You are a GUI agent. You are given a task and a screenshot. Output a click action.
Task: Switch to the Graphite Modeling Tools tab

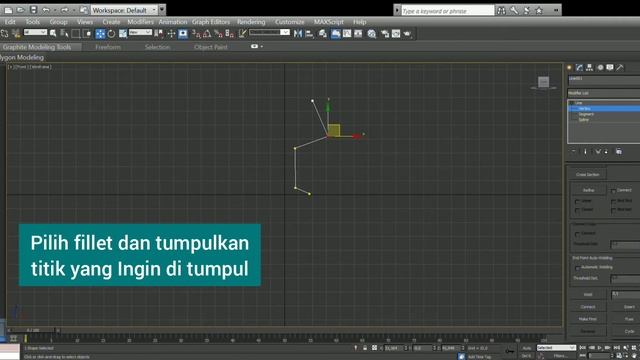pyautogui.click(x=37, y=47)
